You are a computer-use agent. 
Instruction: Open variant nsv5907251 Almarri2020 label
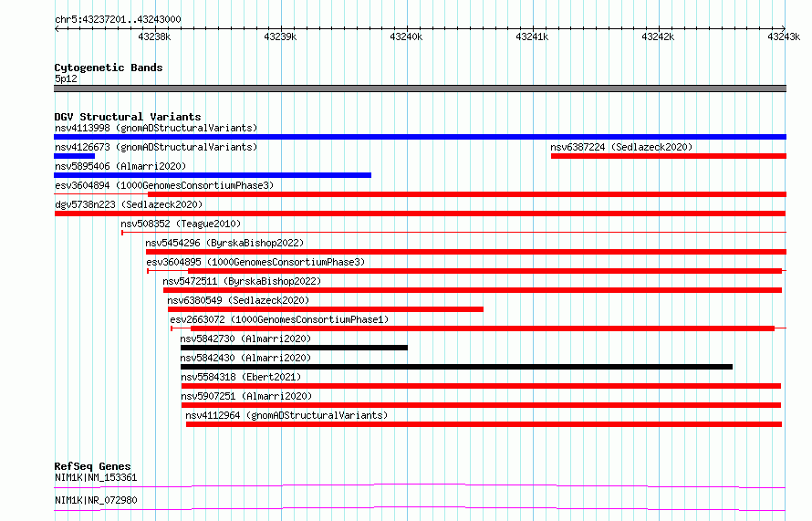246,396
